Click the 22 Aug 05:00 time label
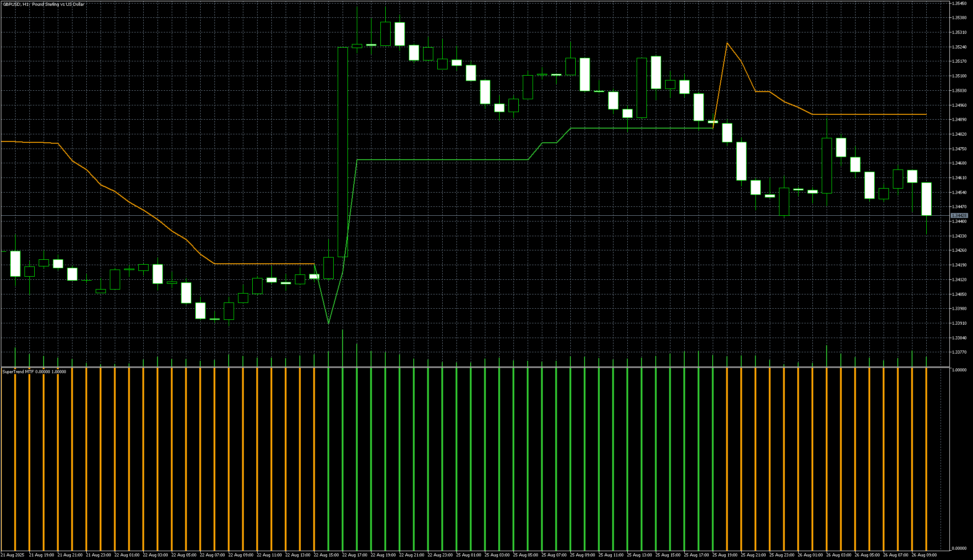Screen dimensions: 973x560 click(x=184, y=555)
